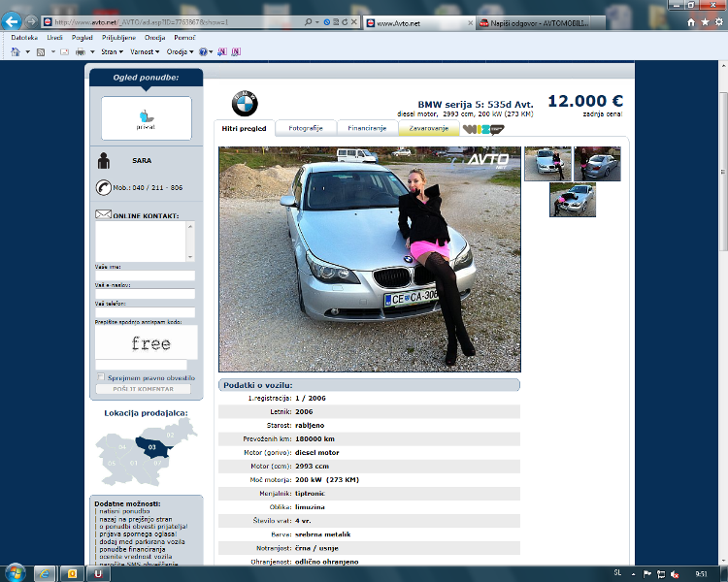728x582 pixels.
Task: Click the antispam code input field
Action: (141, 365)
